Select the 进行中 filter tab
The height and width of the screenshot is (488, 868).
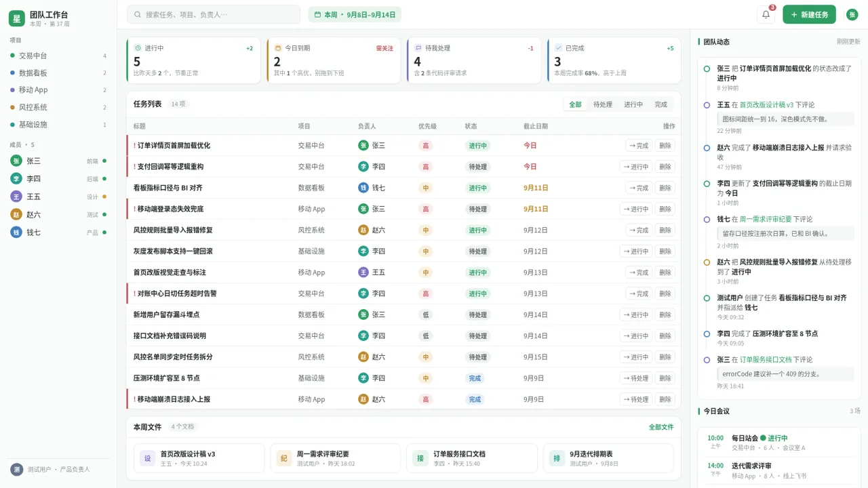633,104
